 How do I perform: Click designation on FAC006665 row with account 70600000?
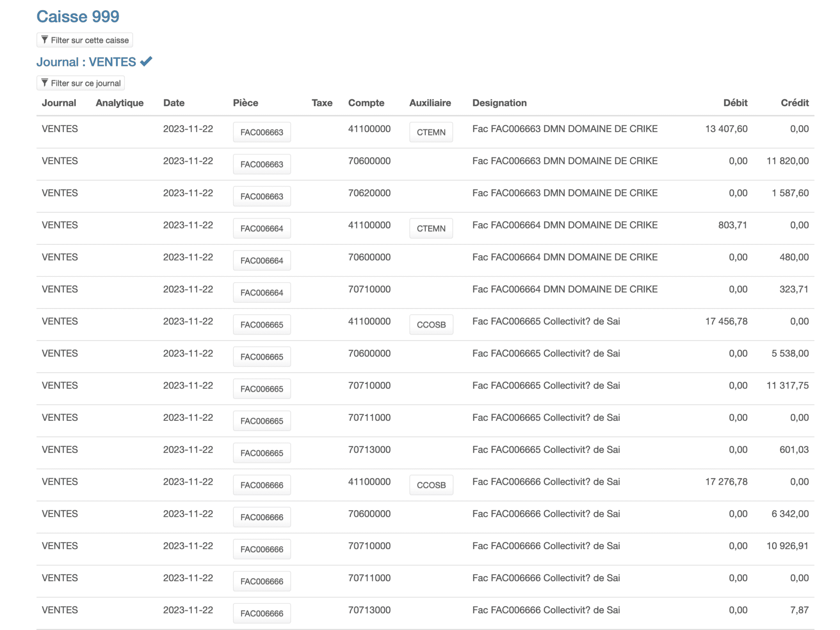tap(546, 354)
